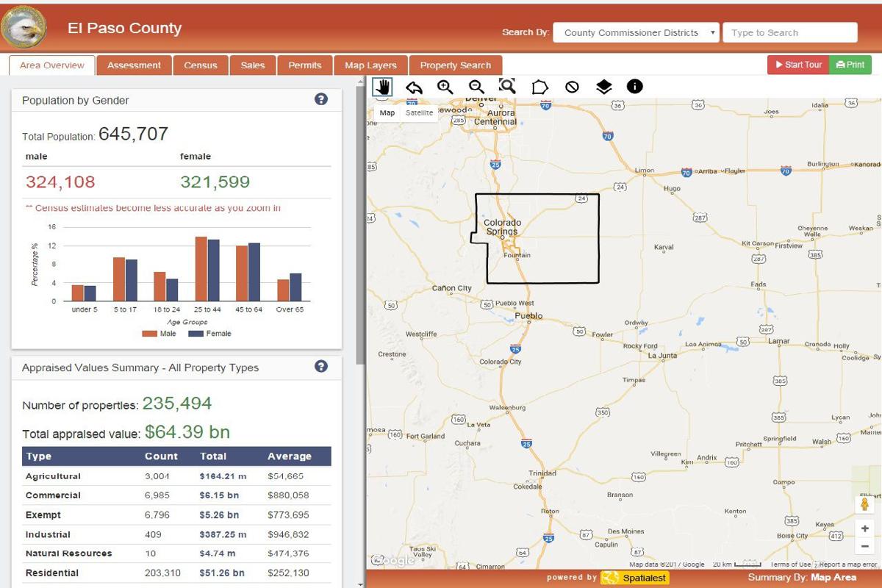Click the male population 324,108
882x588 pixels.
60,182
